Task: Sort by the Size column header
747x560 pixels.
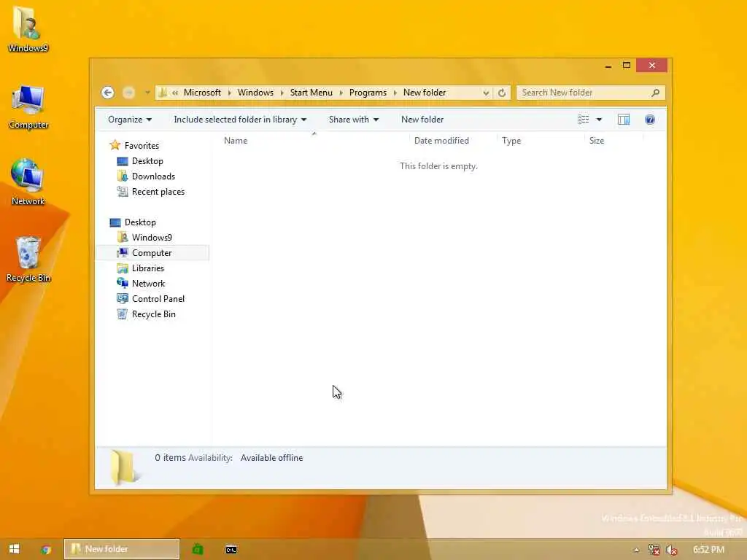Action: 597,141
